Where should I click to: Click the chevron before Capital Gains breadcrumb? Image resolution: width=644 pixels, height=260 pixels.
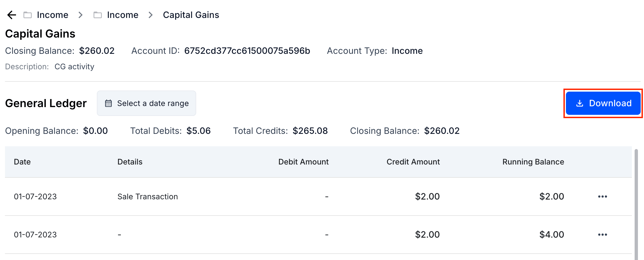(150, 15)
